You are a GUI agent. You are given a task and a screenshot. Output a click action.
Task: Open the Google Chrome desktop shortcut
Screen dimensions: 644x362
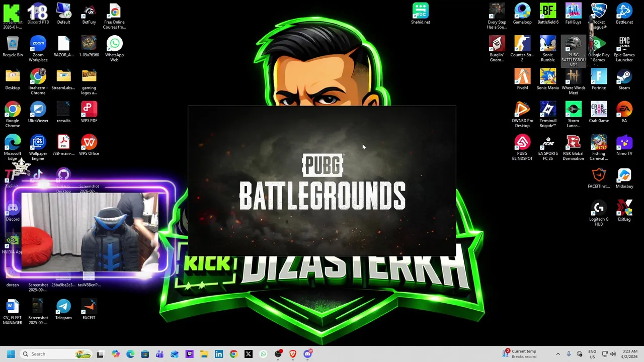[13, 114]
